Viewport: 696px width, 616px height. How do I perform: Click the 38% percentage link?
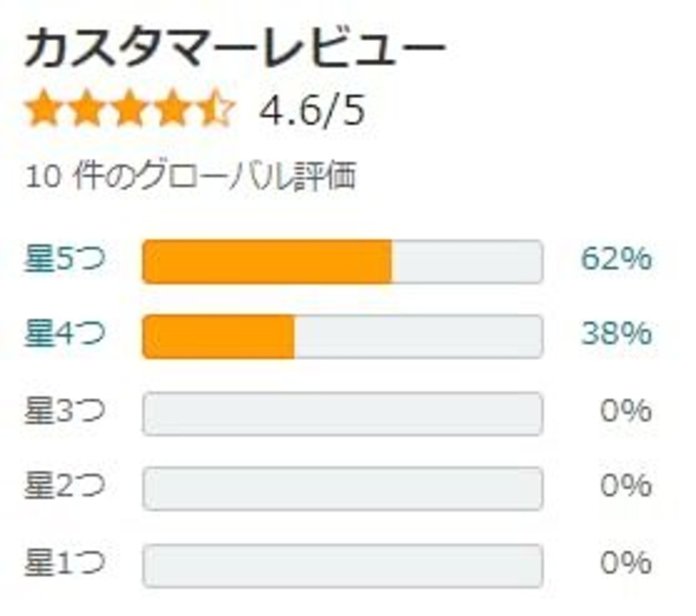coord(616,334)
